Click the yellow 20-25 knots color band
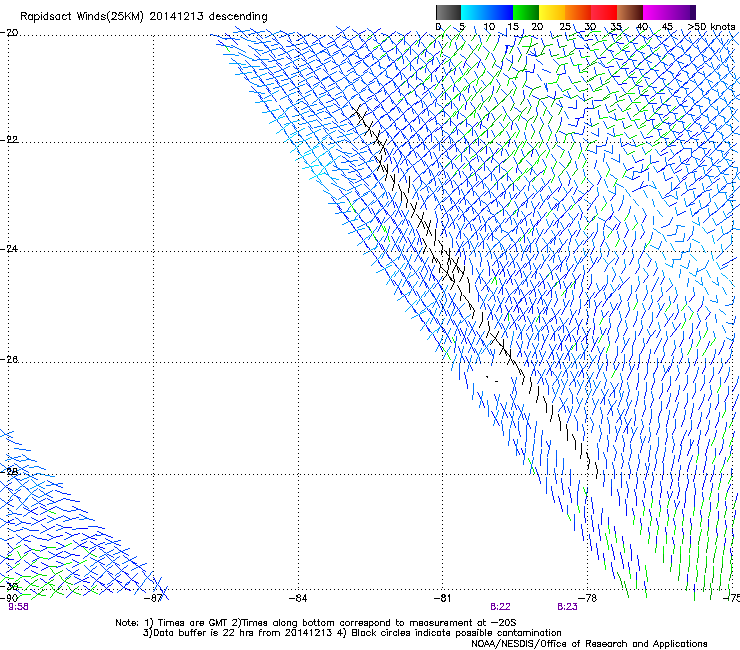The height and width of the screenshot is (650, 740). coord(552,12)
